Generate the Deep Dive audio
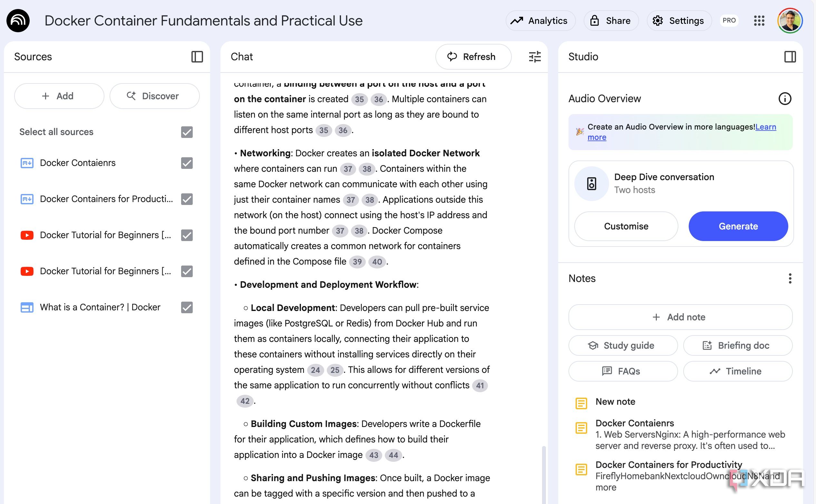 738,226
